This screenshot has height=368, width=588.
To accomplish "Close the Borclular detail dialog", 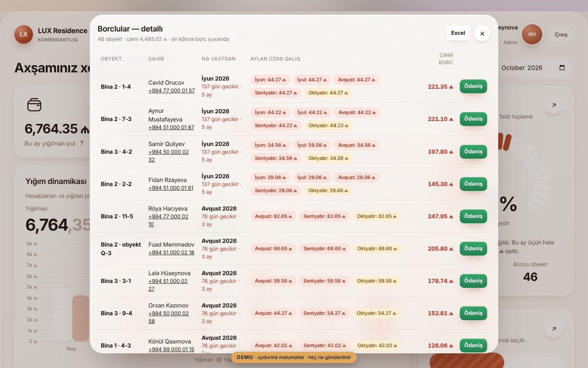I will pyautogui.click(x=482, y=34).
